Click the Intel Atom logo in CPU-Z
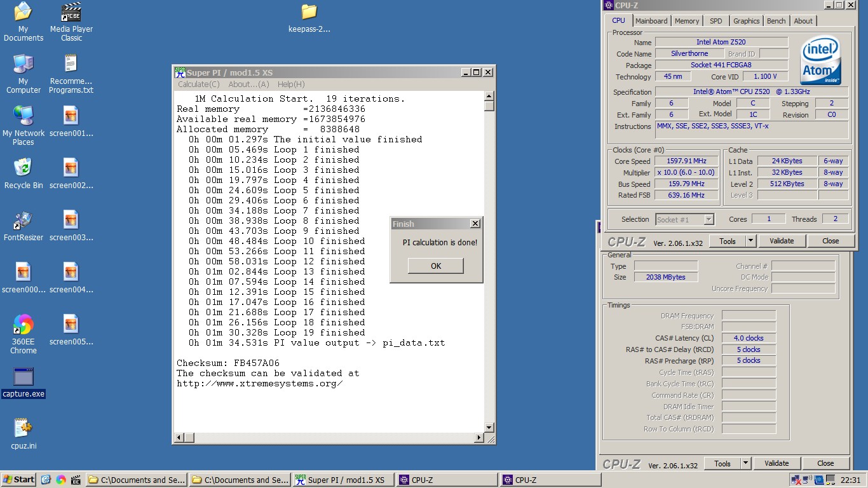Viewport: 868px width, 488px height. [820, 60]
